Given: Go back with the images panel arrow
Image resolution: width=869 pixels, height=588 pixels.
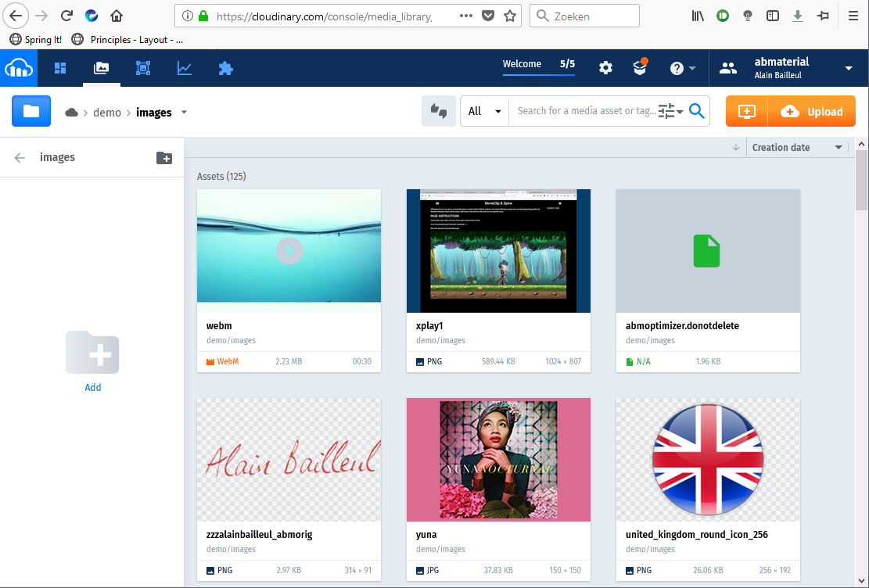Looking at the screenshot, I should point(20,158).
